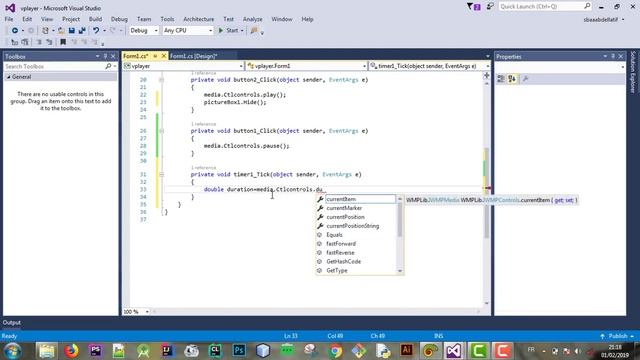Click the Search Toolbox field
The height and width of the screenshot is (360, 640).
55,66
